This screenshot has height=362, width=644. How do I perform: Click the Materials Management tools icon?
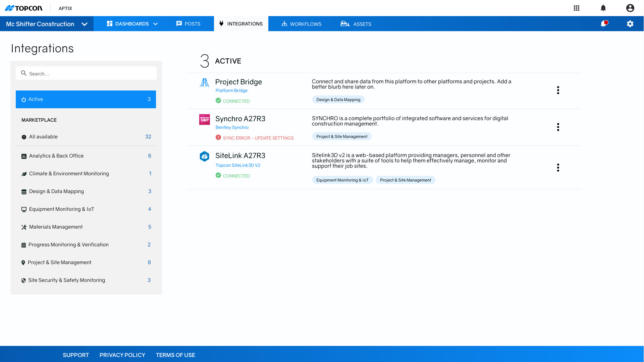(24, 227)
